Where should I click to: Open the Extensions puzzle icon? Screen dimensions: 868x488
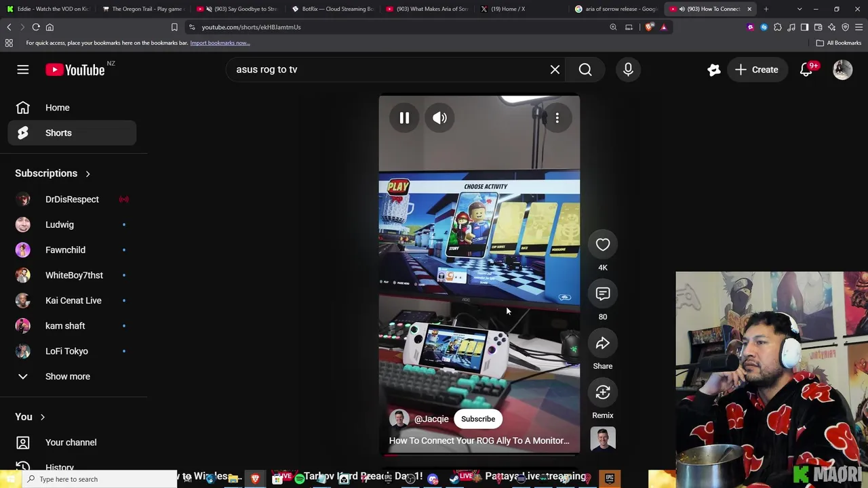click(x=778, y=27)
